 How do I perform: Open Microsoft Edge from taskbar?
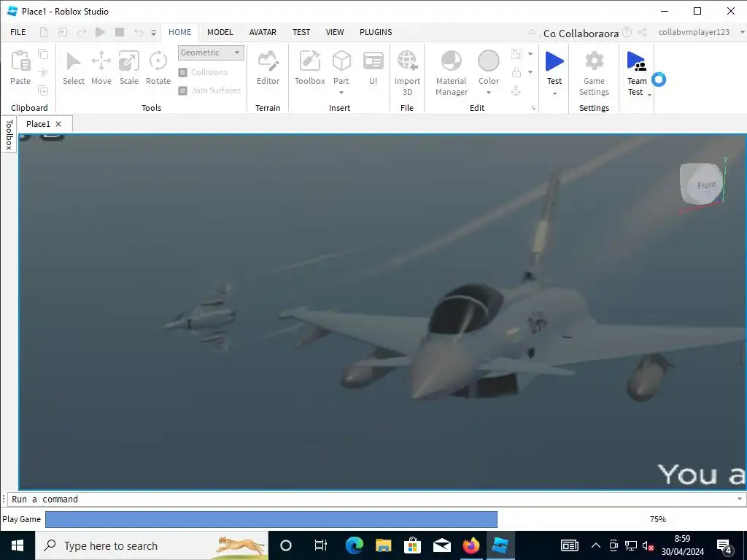354,545
